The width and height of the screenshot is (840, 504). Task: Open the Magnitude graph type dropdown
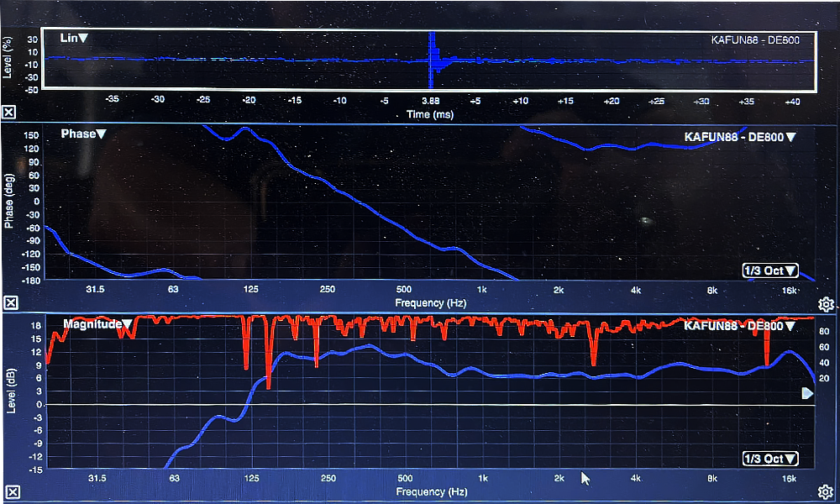(x=95, y=323)
